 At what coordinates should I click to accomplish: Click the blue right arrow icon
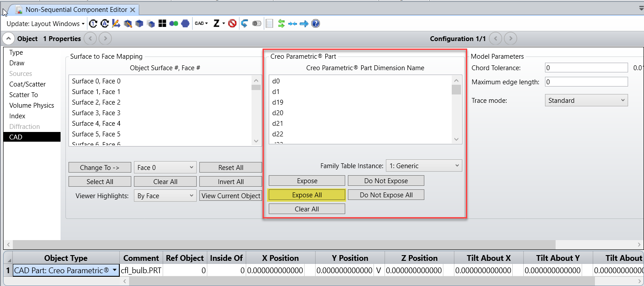coord(304,24)
